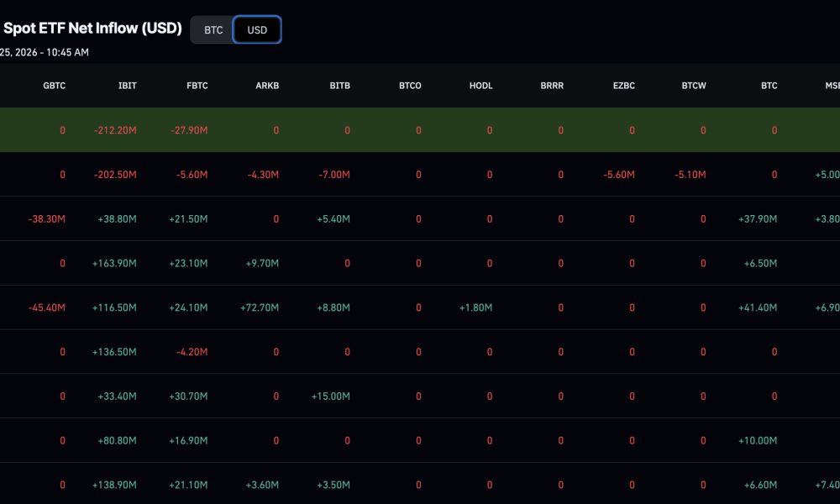This screenshot has width=840, height=504.
Task: Click the 10:45 AM timestamp text
Action: point(67,52)
